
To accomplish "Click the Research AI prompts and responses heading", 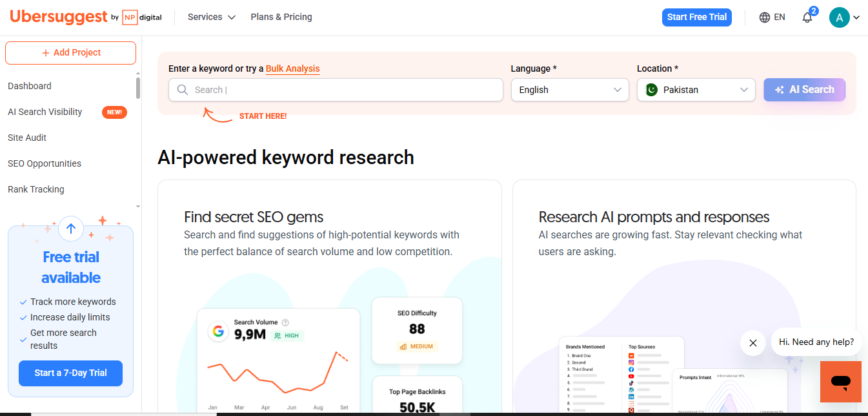I will (x=654, y=217).
